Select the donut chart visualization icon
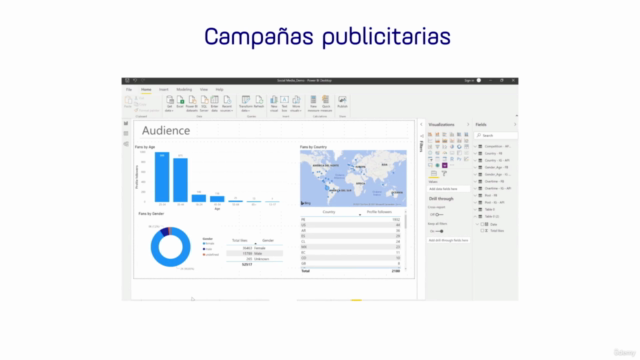 (459, 147)
